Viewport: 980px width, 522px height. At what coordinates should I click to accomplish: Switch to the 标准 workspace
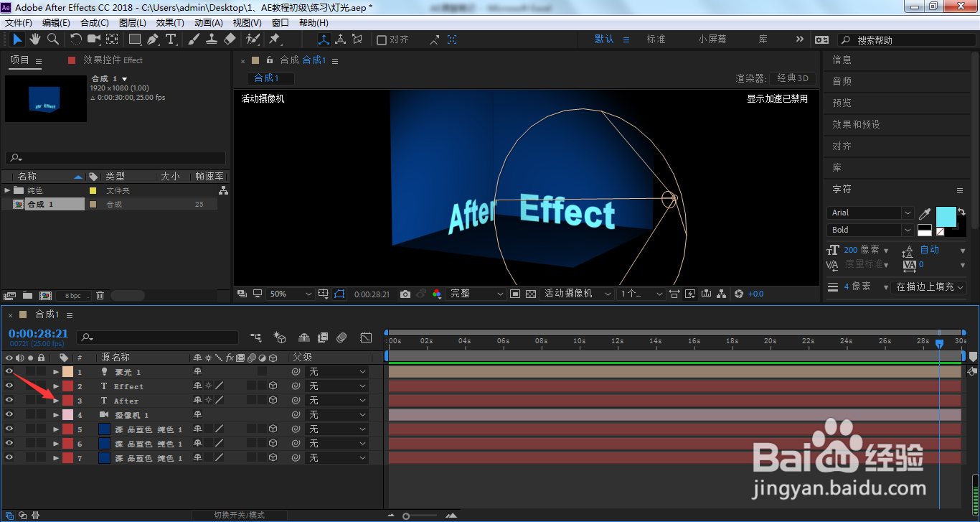click(x=656, y=39)
